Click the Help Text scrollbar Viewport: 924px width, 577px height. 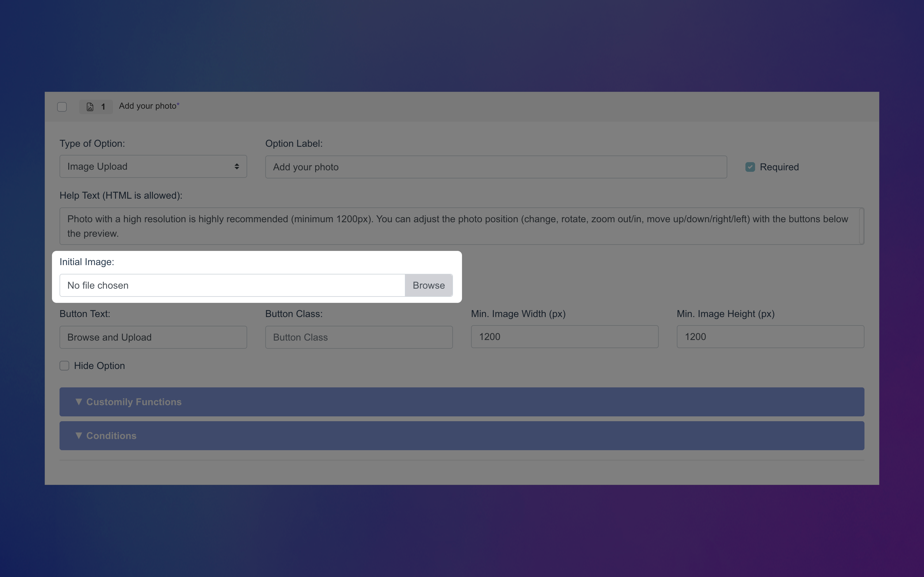[861, 226]
